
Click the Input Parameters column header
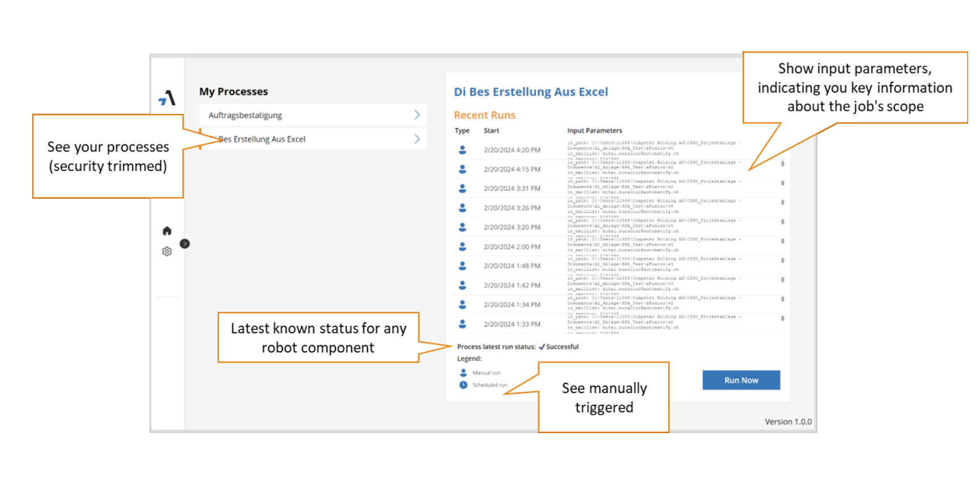[x=595, y=130]
